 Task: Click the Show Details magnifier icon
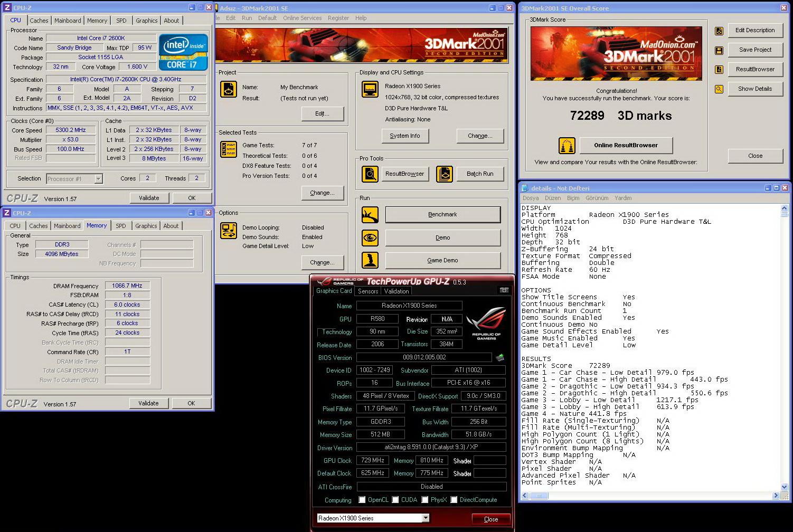pyautogui.click(x=719, y=89)
